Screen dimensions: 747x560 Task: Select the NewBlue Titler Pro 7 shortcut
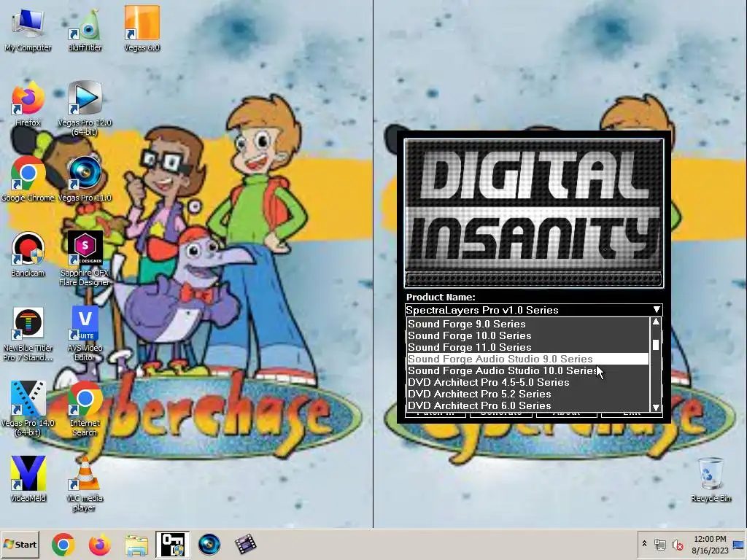28,334
